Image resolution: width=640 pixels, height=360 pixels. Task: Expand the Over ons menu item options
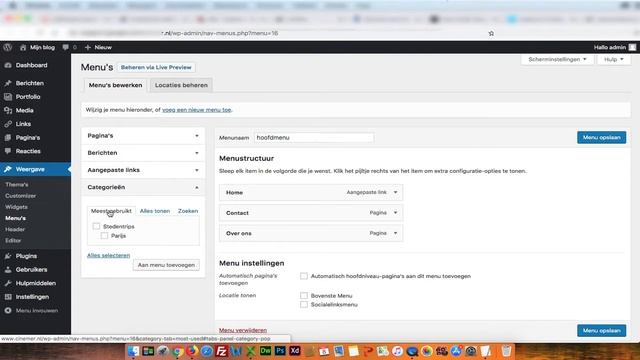click(395, 233)
